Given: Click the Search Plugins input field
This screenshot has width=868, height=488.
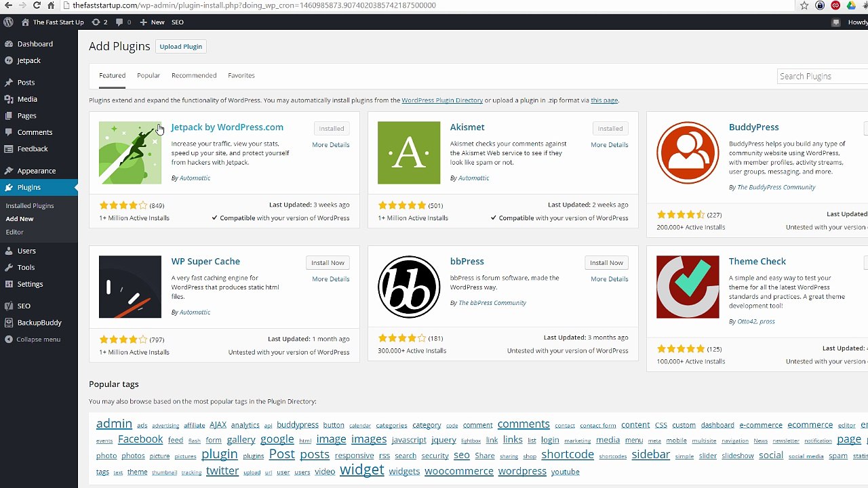Looking at the screenshot, I should 823,76.
